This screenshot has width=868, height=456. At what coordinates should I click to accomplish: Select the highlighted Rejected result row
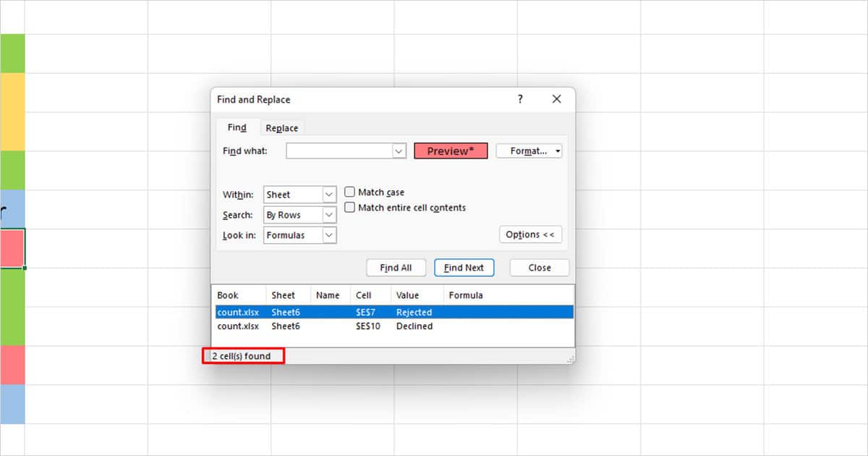tap(362, 312)
